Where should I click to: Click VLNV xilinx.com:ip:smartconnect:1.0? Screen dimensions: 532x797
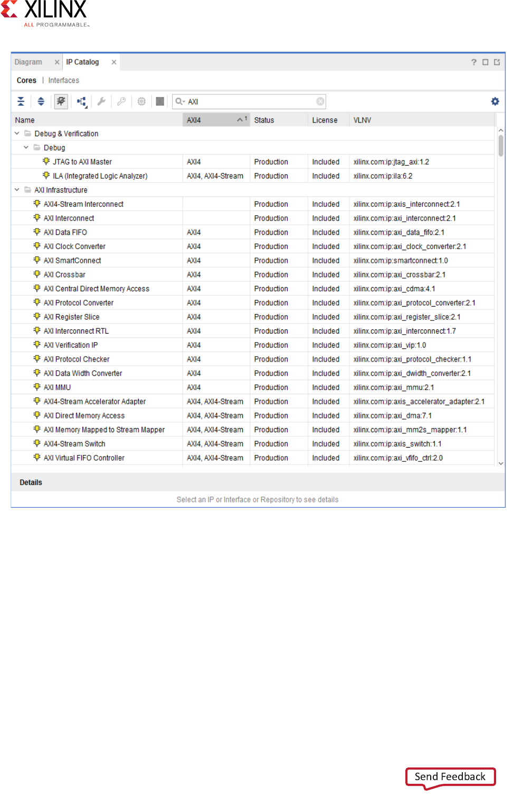click(401, 261)
